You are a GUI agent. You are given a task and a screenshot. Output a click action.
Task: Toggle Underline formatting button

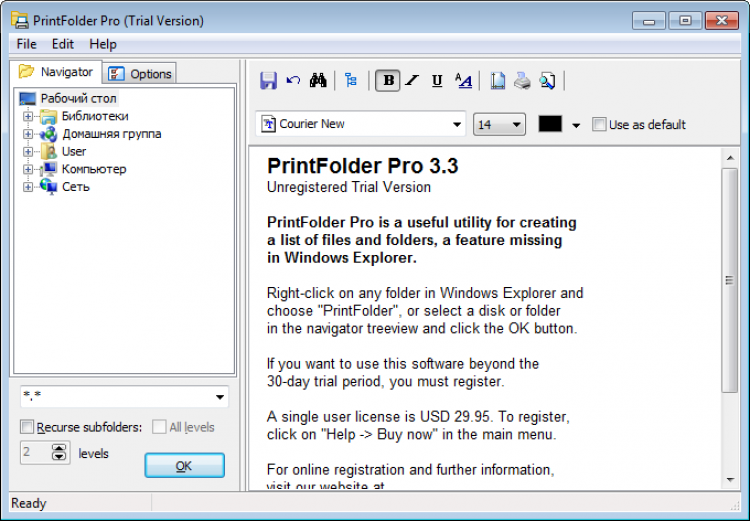tap(437, 80)
